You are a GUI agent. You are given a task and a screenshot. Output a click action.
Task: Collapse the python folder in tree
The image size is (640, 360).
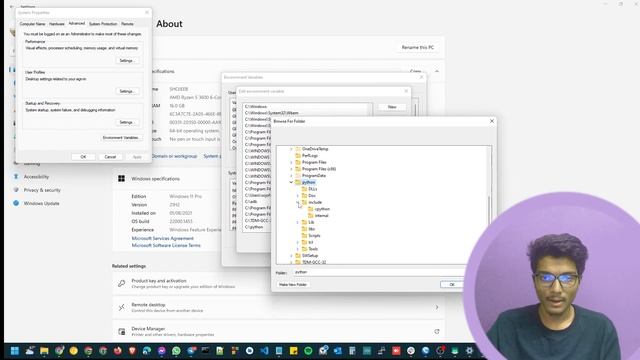[291, 182]
